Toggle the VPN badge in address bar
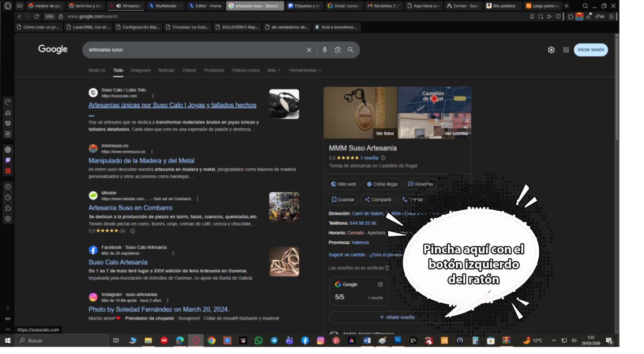Screen dimensions: 644x354 pyautogui.click(x=50, y=16)
